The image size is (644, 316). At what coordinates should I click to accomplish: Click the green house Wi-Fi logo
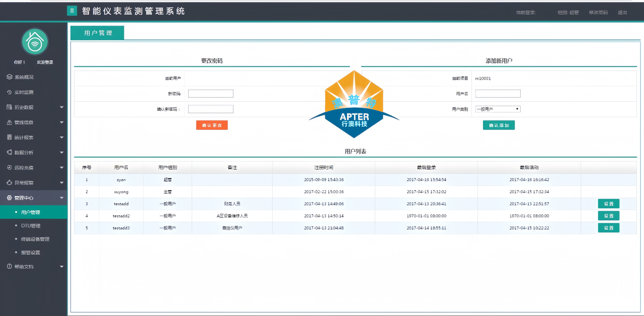tap(35, 42)
